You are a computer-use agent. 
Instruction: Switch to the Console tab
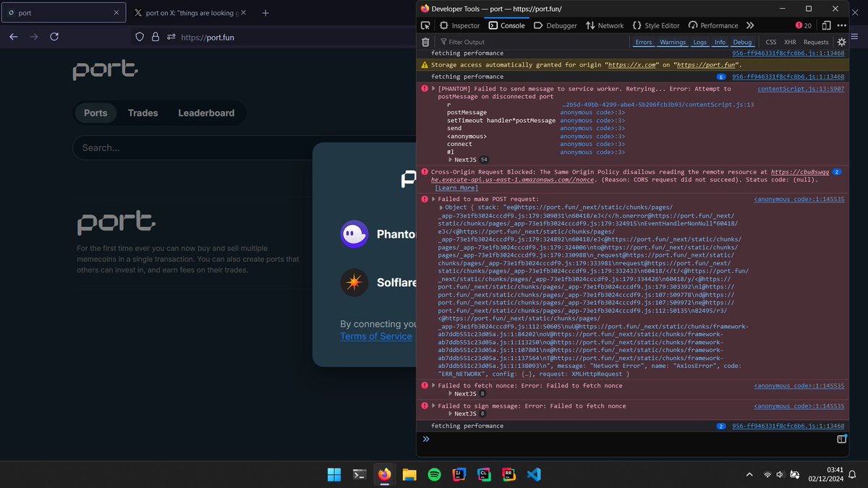point(507,25)
